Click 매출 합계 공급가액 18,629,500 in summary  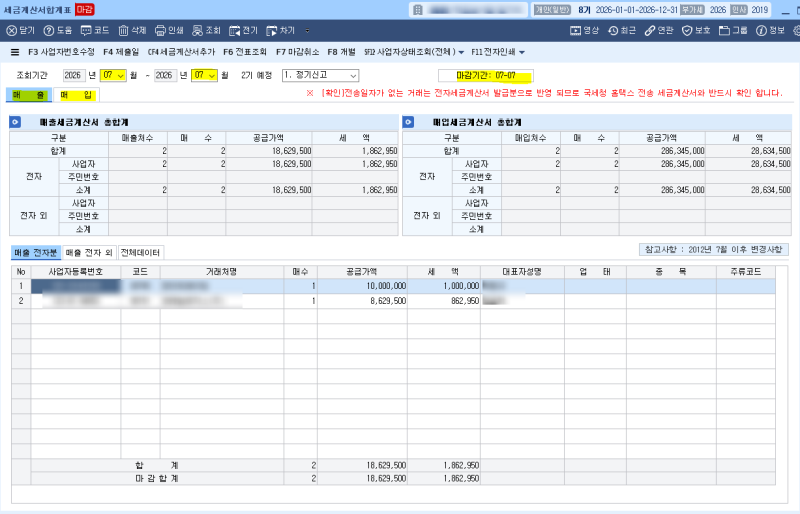tap(269, 151)
